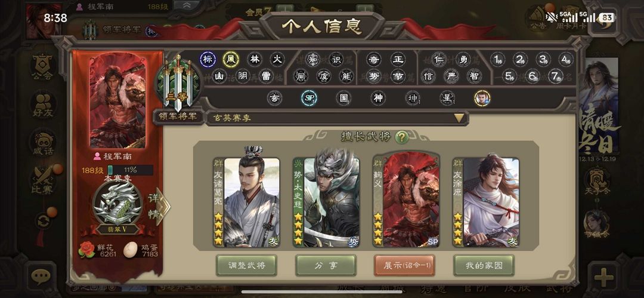Expand 详情 rank details arrow

(159, 207)
